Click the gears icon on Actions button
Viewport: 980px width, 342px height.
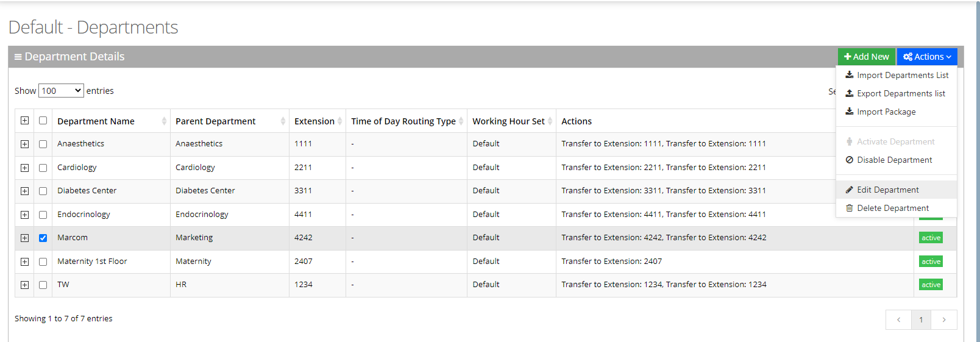coord(907,57)
